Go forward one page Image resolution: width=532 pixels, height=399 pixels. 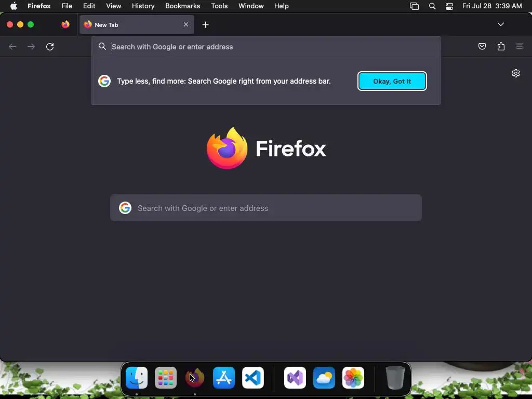pyautogui.click(x=31, y=46)
